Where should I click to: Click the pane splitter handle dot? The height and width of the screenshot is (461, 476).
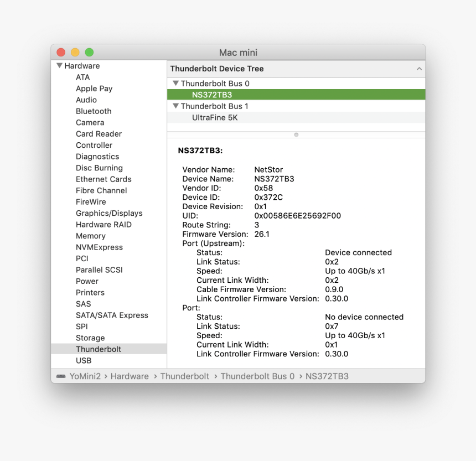click(x=296, y=134)
